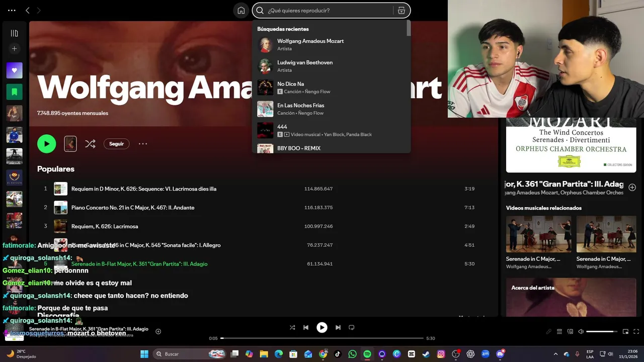Screen dimensions: 644x362
Task: Adjust the volume slider
Action: tap(602, 331)
